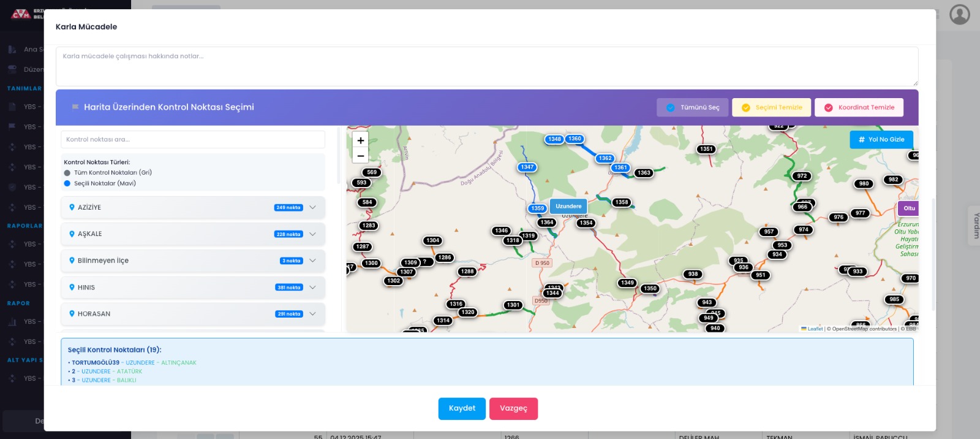Click the Oltu purple map tag

coord(908,208)
